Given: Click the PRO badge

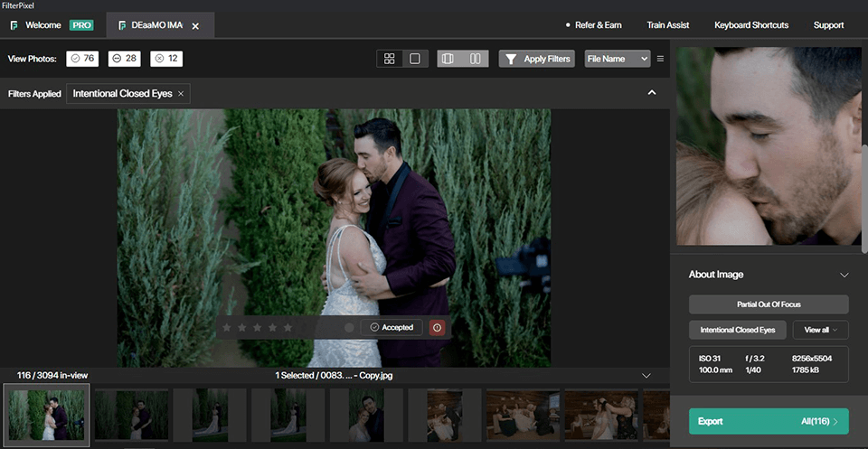Looking at the screenshot, I should point(81,25).
